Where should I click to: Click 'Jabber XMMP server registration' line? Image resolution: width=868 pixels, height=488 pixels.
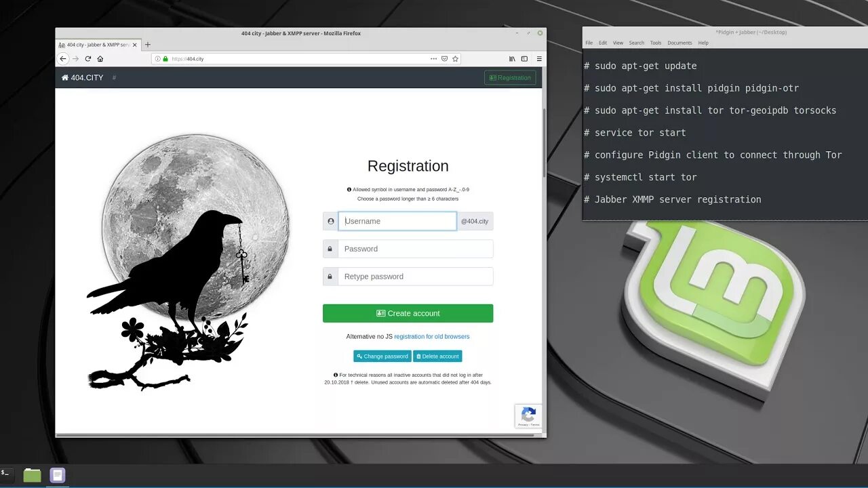[672, 199]
